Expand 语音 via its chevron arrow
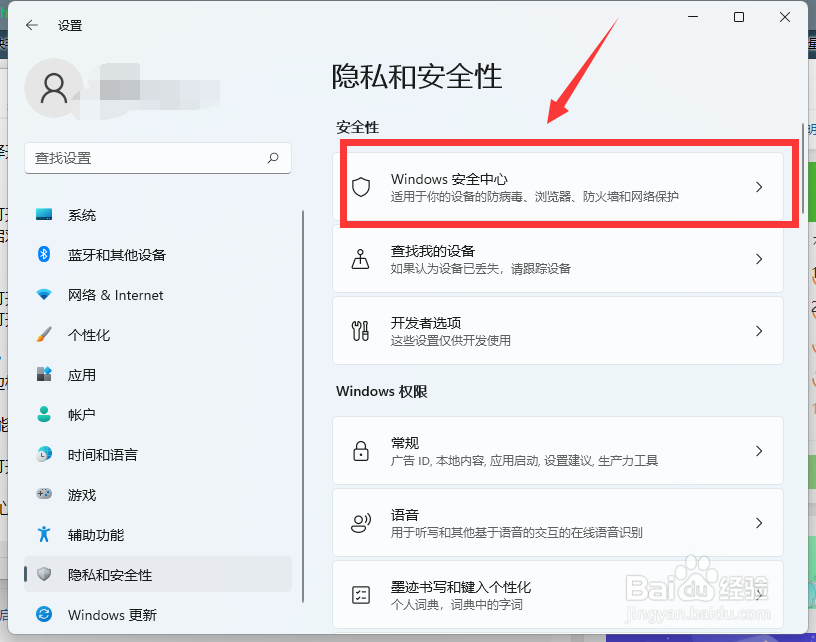 pyautogui.click(x=759, y=523)
